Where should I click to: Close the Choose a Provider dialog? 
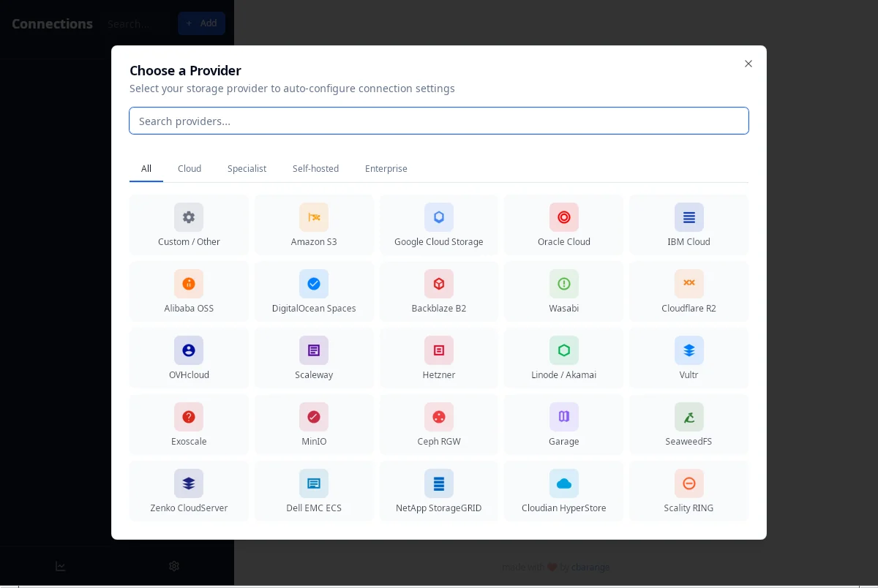(748, 64)
